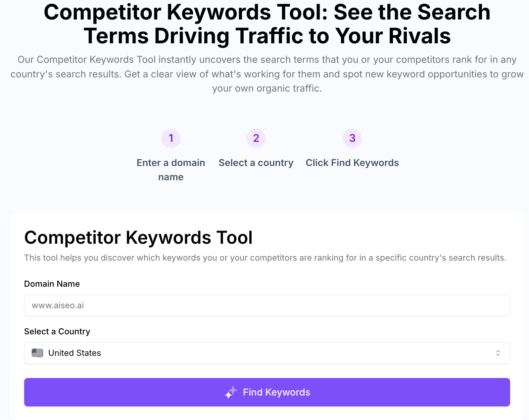Click the purple step badge numbered 2
Image resolution: width=529 pixels, height=420 pixels.
click(256, 138)
